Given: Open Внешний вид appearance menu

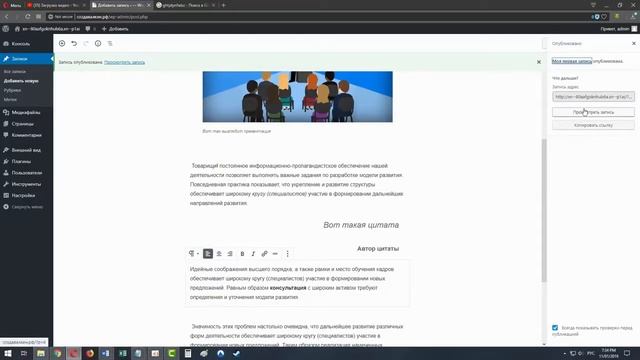Looking at the screenshot, I should click(x=27, y=150).
